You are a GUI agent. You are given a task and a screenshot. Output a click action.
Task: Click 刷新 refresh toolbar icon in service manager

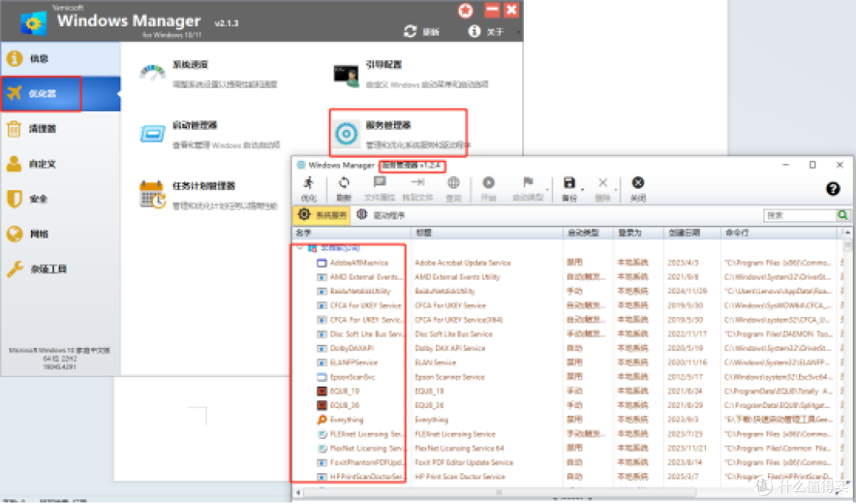[344, 189]
